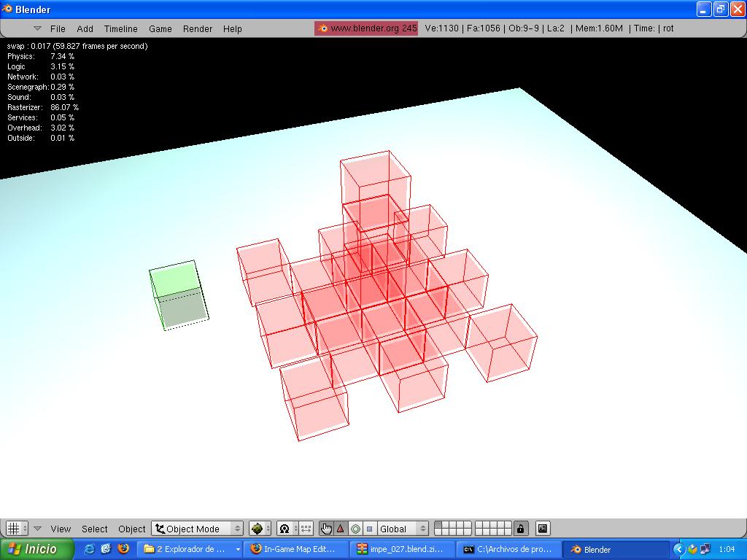Open the Help menu
This screenshot has width=747, height=560.
coord(233,28)
